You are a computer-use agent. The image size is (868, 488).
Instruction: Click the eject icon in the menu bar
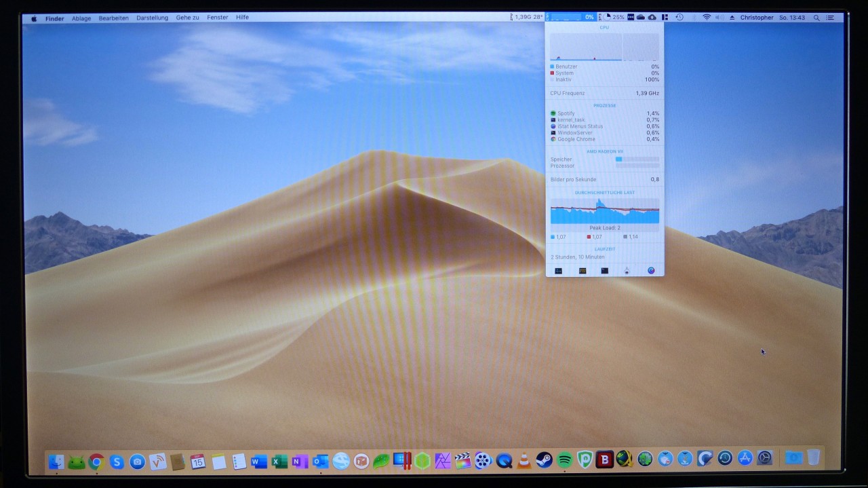click(732, 18)
